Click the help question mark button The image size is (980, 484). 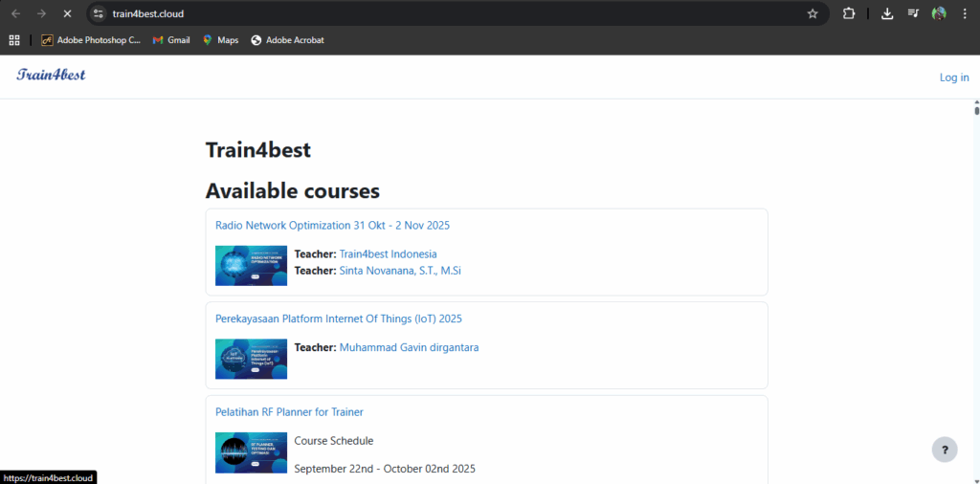[945, 450]
